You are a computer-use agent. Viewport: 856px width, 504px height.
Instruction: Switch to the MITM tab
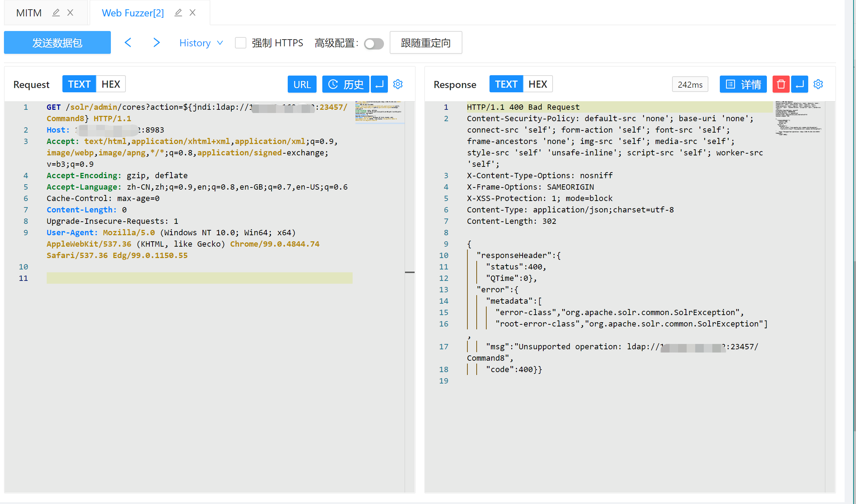(29, 13)
